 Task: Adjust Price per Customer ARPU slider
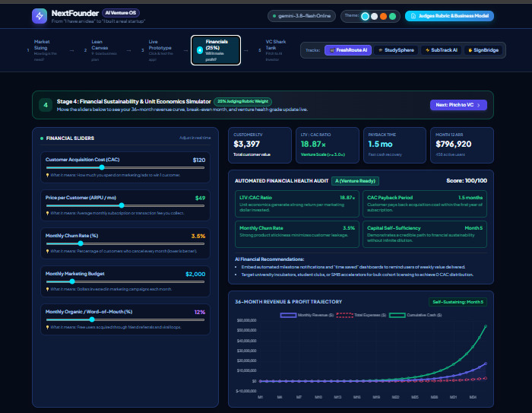click(125, 205)
